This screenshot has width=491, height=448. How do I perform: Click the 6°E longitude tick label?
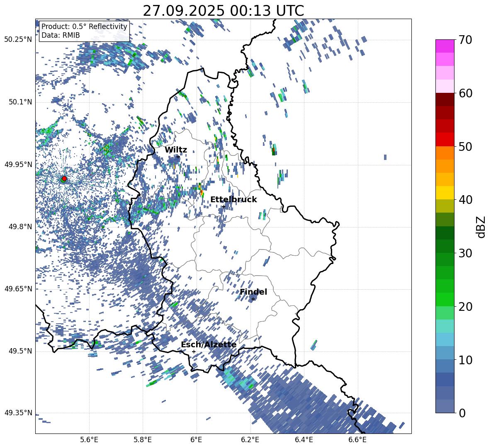click(x=196, y=440)
